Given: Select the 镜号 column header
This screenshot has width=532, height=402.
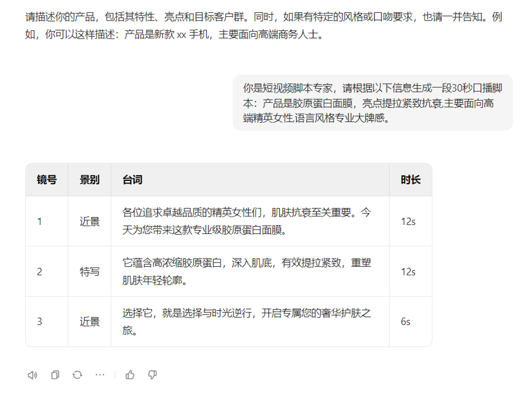Looking at the screenshot, I should click(x=46, y=178).
